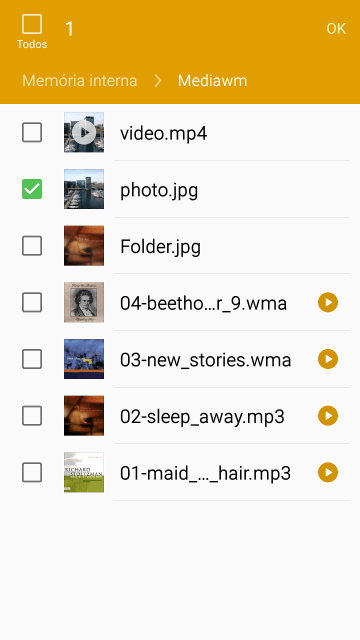Check the 02-sleep_away.mp3 checkbox
The width and height of the screenshot is (360, 640).
pos(32,416)
